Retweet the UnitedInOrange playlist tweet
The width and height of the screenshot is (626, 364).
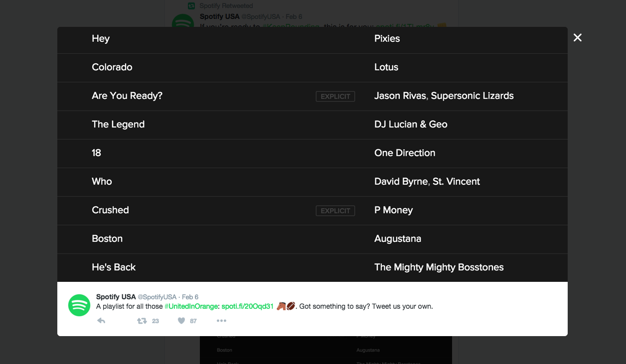coord(142,321)
